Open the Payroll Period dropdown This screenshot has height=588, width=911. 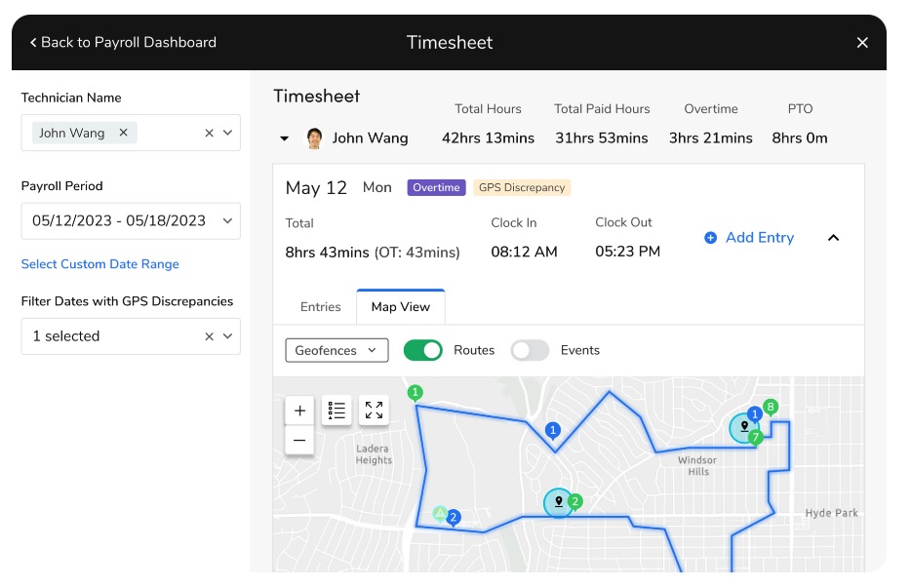(131, 220)
